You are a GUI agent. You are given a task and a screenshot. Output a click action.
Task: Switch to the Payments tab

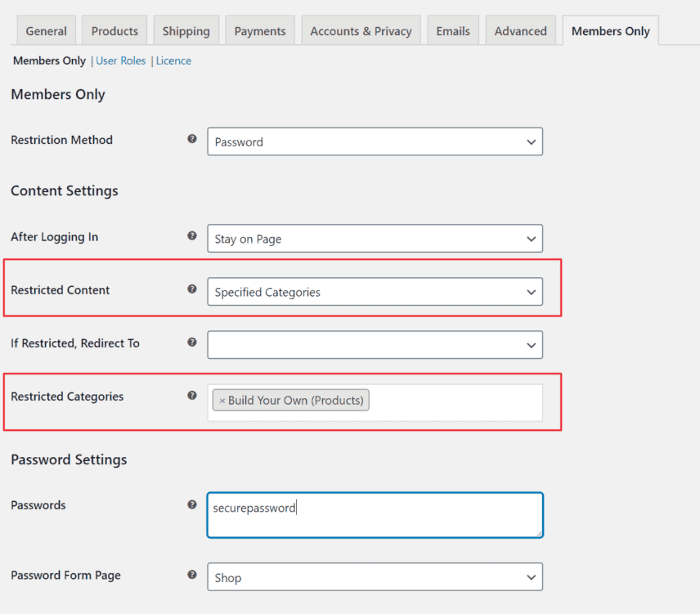click(259, 29)
